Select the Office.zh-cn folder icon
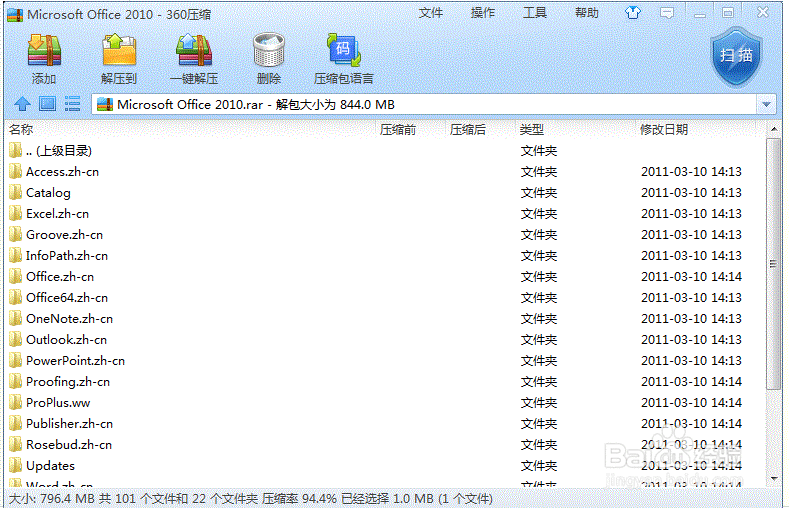The width and height of the screenshot is (789, 508). (16, 277)
